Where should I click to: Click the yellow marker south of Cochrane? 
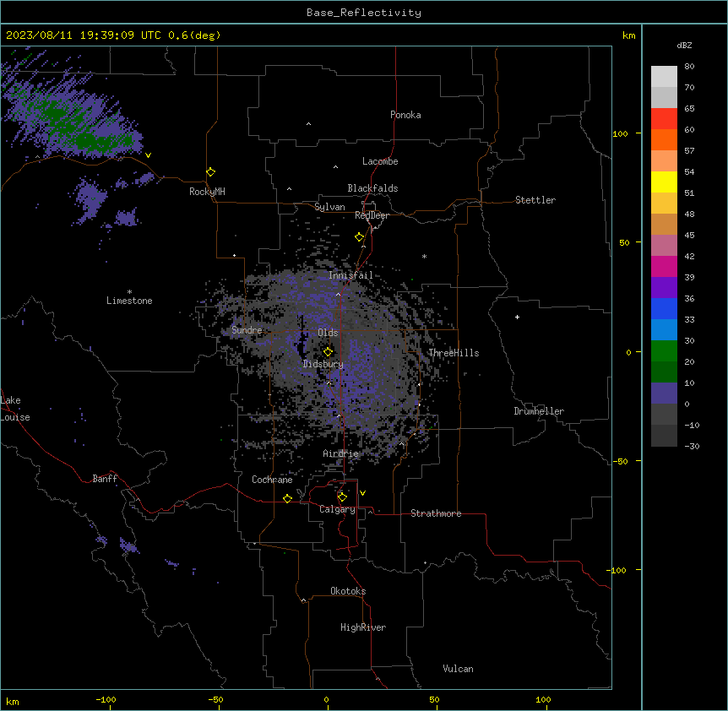coord(287,498)
